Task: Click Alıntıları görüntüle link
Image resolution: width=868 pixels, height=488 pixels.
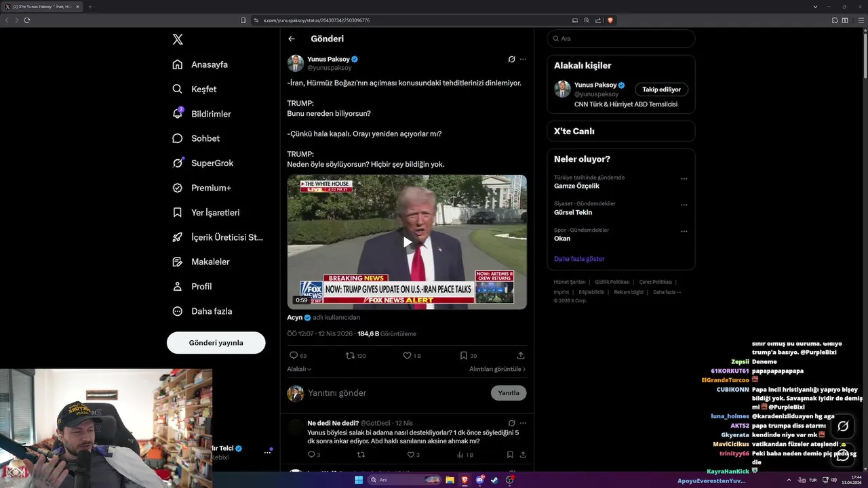Action: point(497,369)
